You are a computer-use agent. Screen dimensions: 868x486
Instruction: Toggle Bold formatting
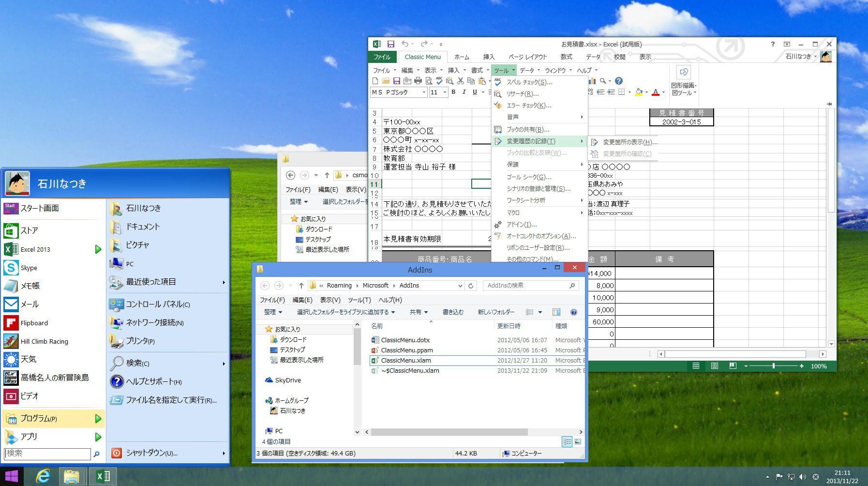453,92
